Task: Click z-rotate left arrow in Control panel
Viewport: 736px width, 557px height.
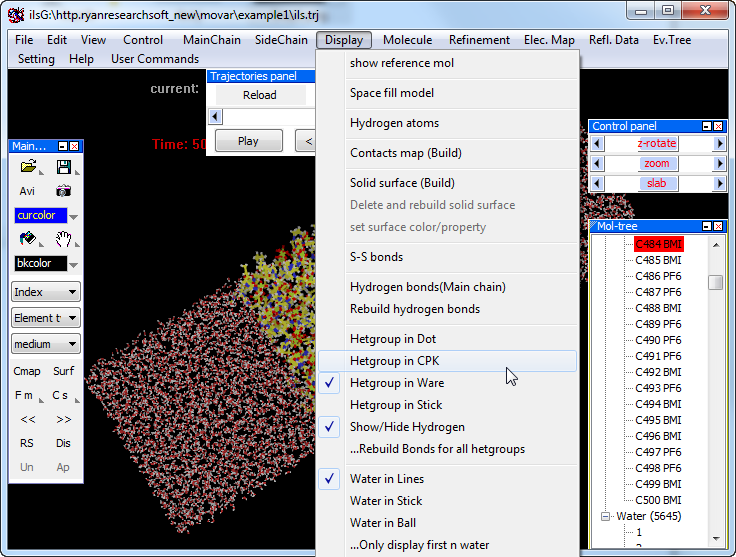Action: tap(597, 144)
